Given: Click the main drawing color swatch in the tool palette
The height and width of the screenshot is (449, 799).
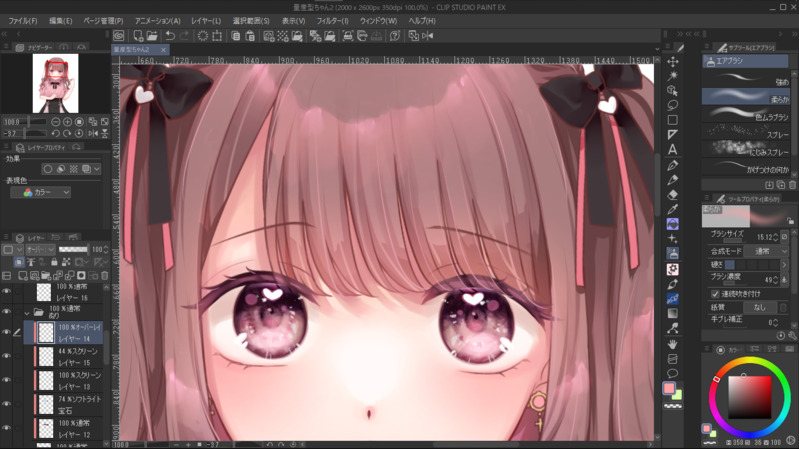Looking at the screenshot, I should tap(669, 388).
